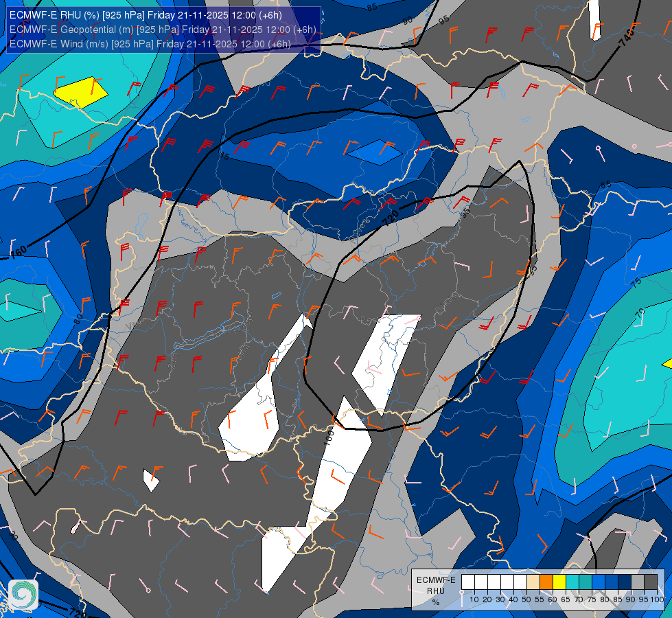The width and height of the screenshot is (672, 618).
Task: Click the 748 geopotential contour label
Action: coord(627,37)
